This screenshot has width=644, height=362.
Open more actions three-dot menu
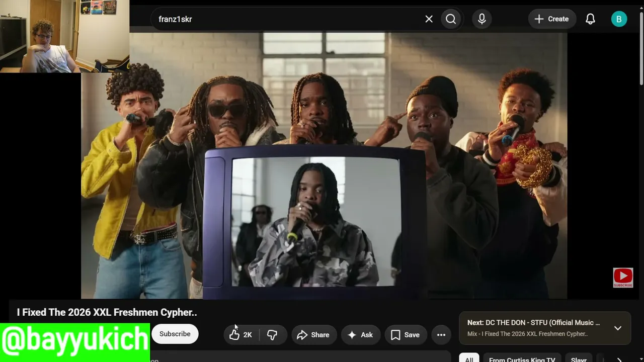[x=441, y=335]
